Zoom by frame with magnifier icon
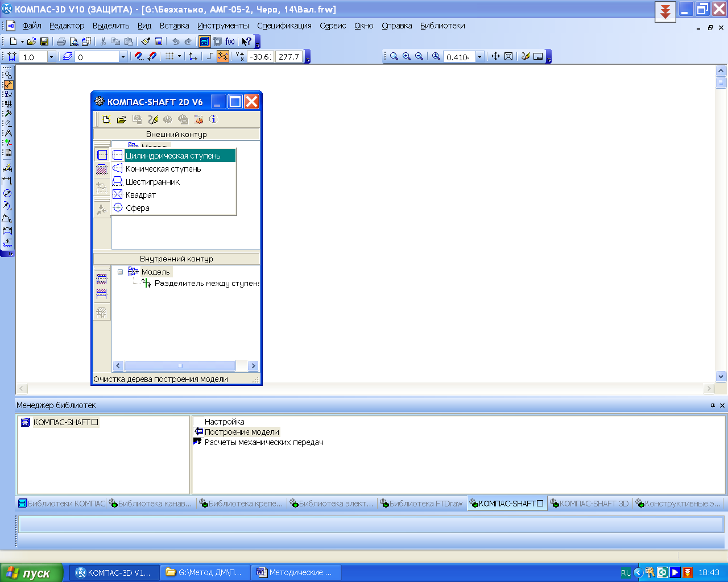The height and width of the screenshot is (582, 728). point(394,56)
